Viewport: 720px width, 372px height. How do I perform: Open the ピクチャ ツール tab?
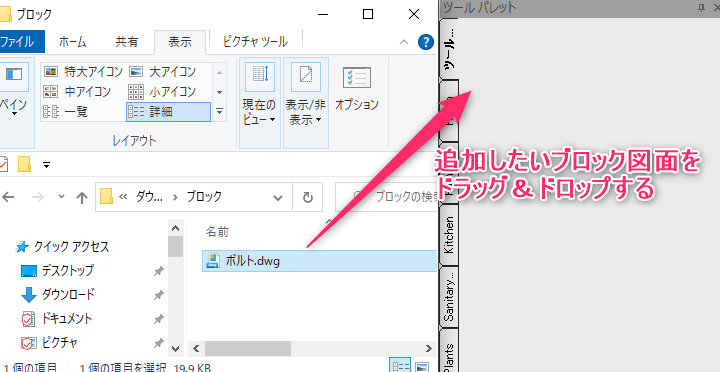point(255,42)
